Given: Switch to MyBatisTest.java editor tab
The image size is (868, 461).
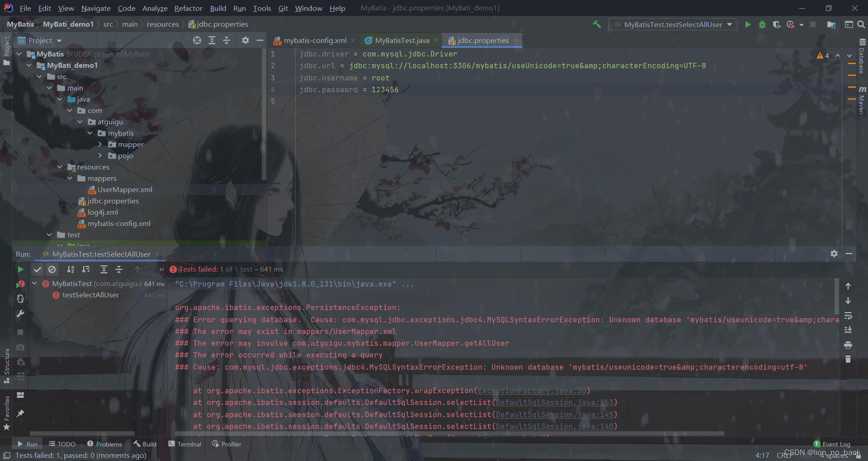Looking at the screenshot, I should pyautogui.click(x=401, y=40).
